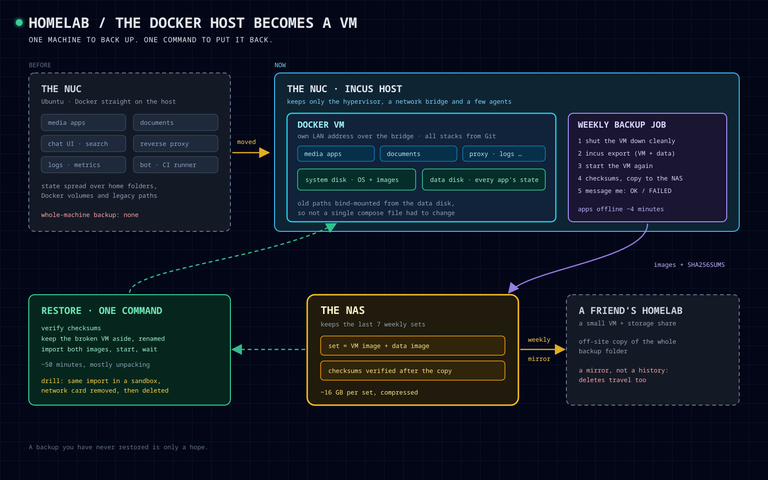The image size is (768, 480).
Task: Click the 'checksums verified after the copy' box
Action: pos(412,371)
